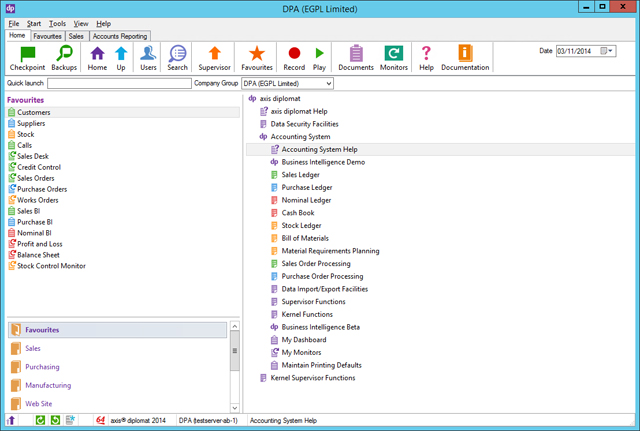Start macro with Record button
Image resolution: width=640 pixels, height=431 pixels.
(x=294, y=58)
